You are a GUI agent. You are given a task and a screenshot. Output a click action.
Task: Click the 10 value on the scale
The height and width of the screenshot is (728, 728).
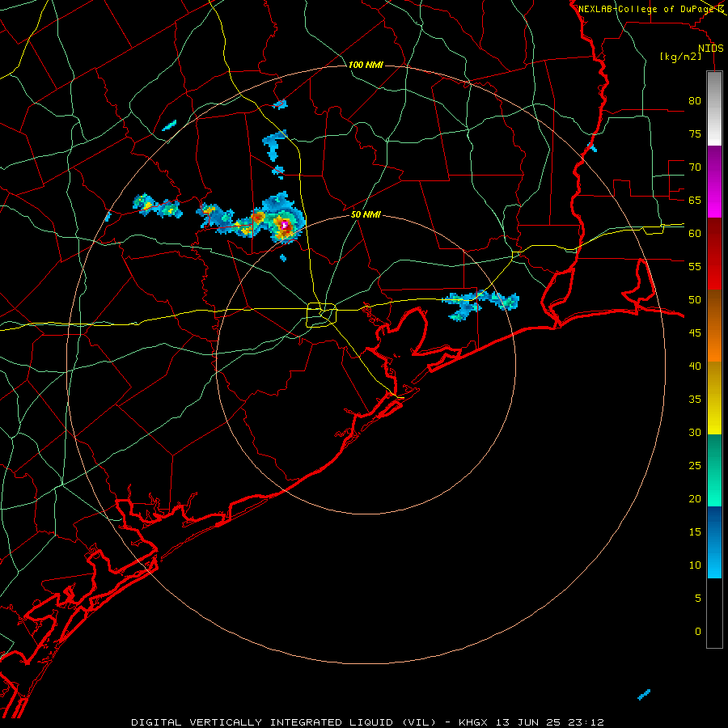click(695, 565)
